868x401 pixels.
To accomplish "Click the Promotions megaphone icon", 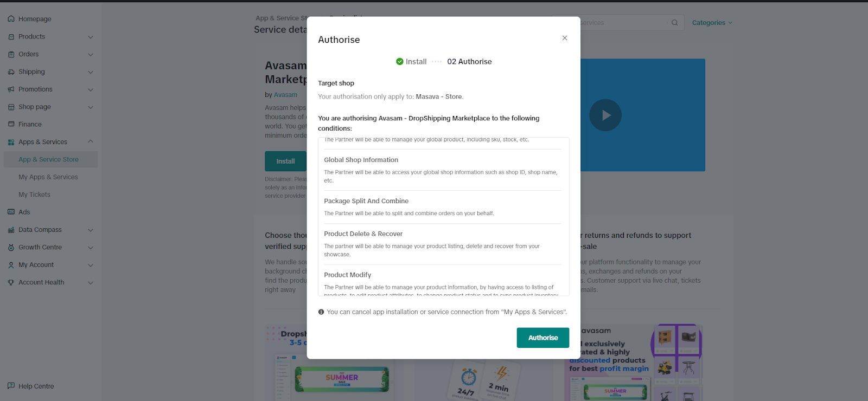I will (x=11, y=89).
